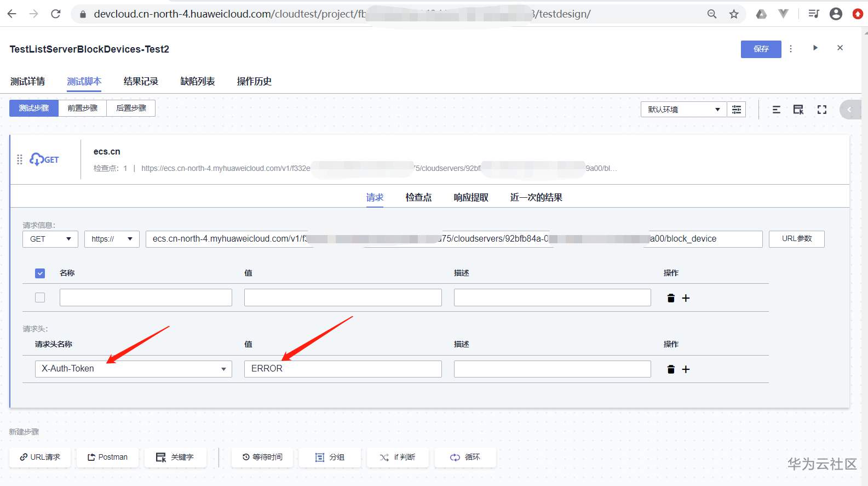The height and width of the screenshot is (486, 868).
Task: Expand the collapsed side panel arrow
Action: (850, 110)
